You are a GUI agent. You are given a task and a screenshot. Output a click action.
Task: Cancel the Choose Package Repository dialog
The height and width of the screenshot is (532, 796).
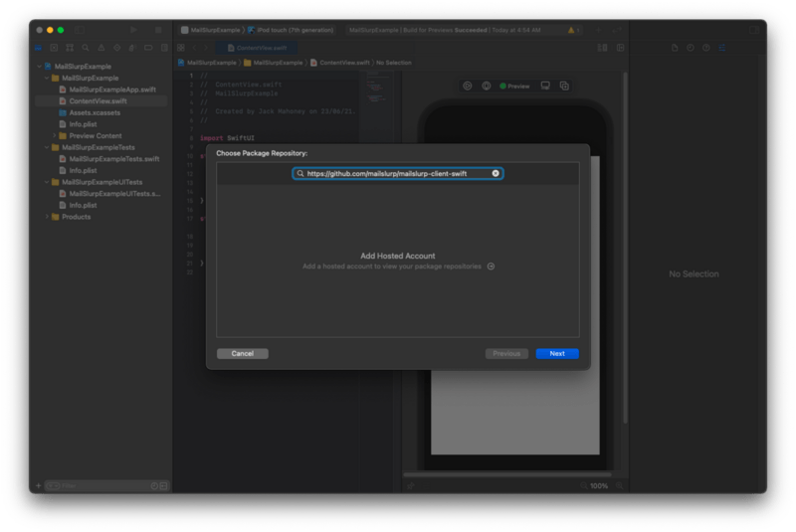click(x=242, y=353)
